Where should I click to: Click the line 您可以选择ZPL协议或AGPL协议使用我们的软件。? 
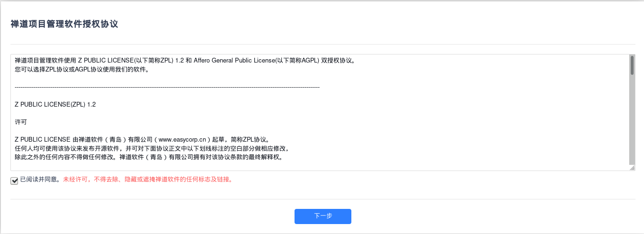82,70
